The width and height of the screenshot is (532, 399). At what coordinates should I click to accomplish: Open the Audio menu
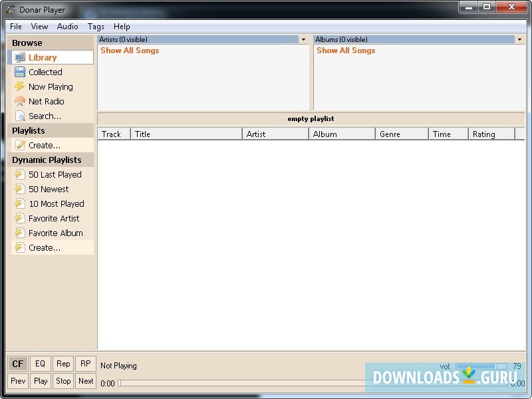[x=68, y=27]
